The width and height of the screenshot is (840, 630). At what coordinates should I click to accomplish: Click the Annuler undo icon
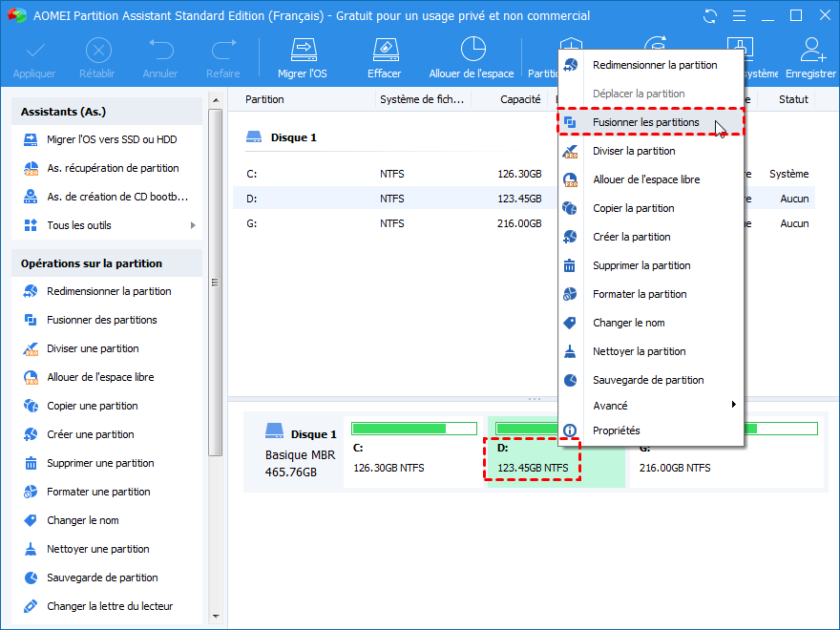(x=160, y=50)
